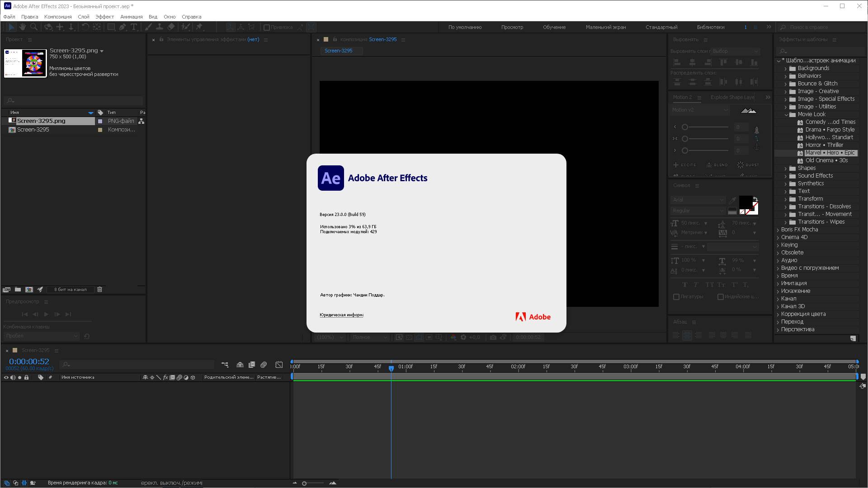
Task: Select the Pen tool
Action: click(123, 27)
